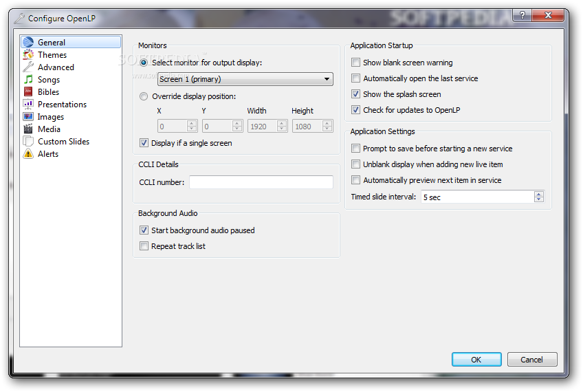
Task: Click the Advanced wrench icon
Action: (x=28, y=67)
